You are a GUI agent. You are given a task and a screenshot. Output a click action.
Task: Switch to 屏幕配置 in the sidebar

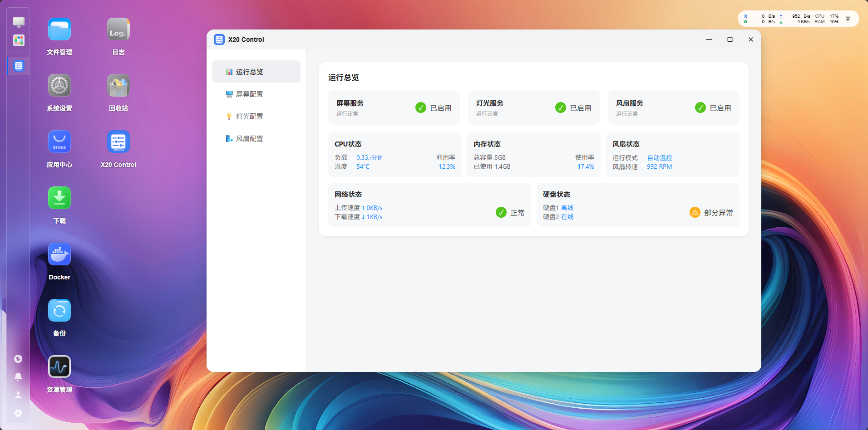[x=256, y=94]
